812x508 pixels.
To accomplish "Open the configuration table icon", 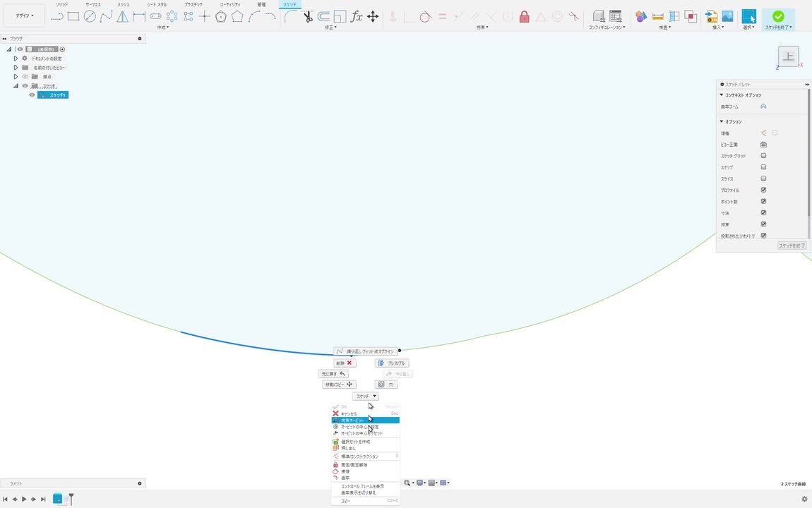I will point(615,16).
